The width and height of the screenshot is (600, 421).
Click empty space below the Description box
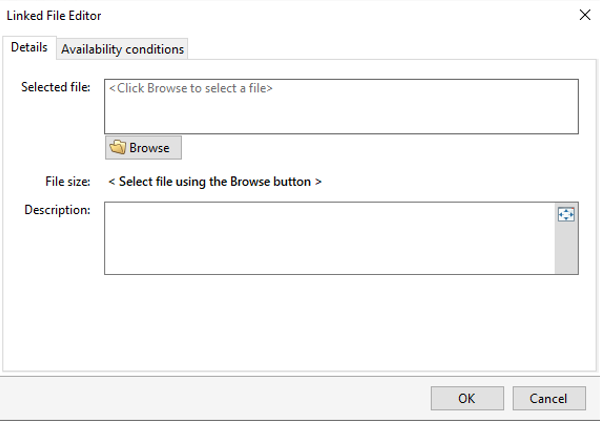(x=298, y=321)
